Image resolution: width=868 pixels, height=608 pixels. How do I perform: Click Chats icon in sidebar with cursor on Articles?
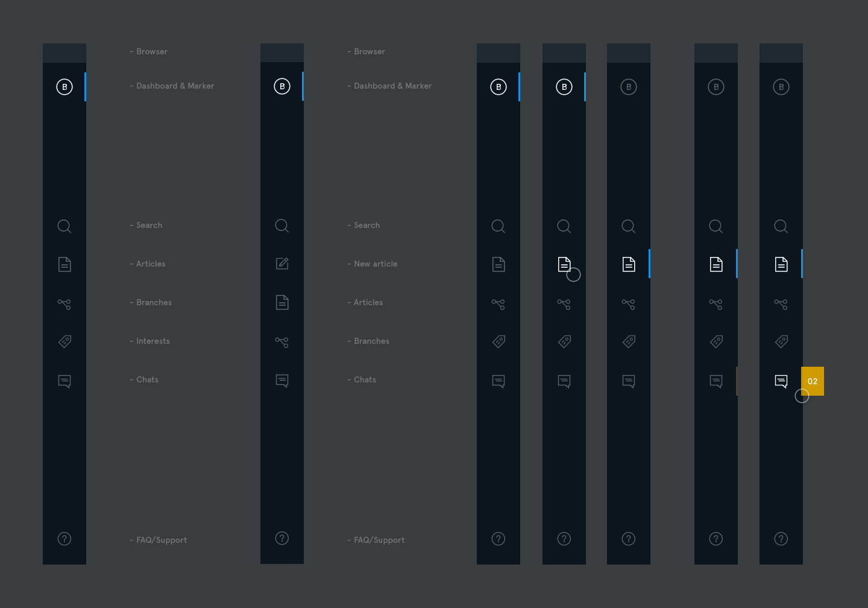click(564, 381)
